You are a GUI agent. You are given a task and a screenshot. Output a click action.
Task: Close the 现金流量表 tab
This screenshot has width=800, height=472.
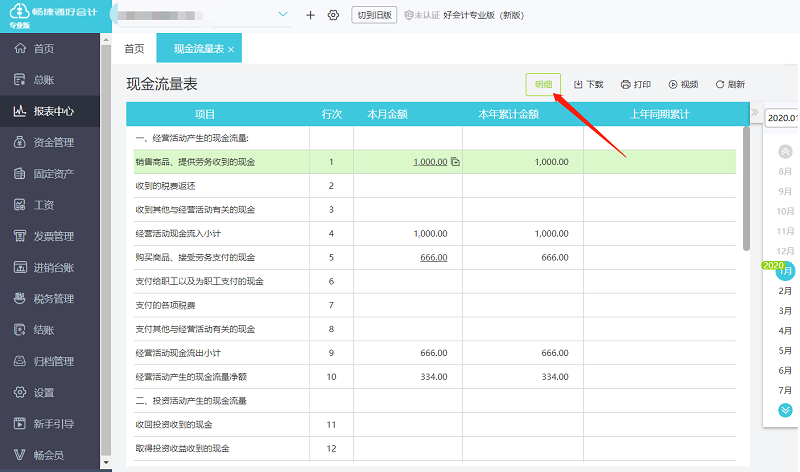(231, 49)
